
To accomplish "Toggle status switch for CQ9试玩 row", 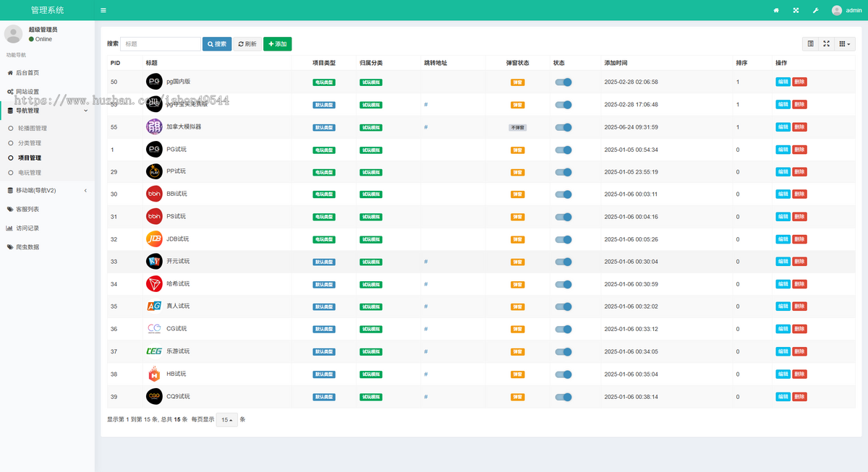I will point(563,397).
